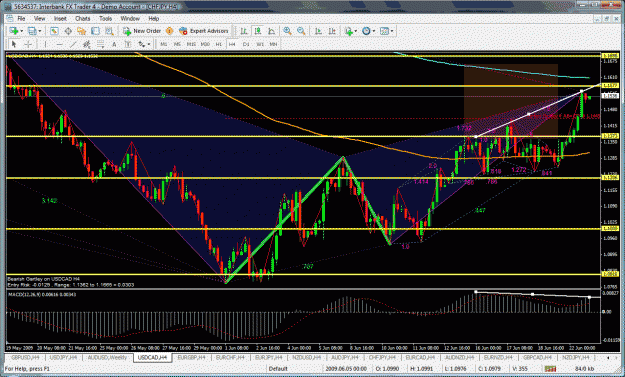Expand the New Chart dropdown arrow
The width and height of the screenshot is (625, 377).
coord(22,31)
